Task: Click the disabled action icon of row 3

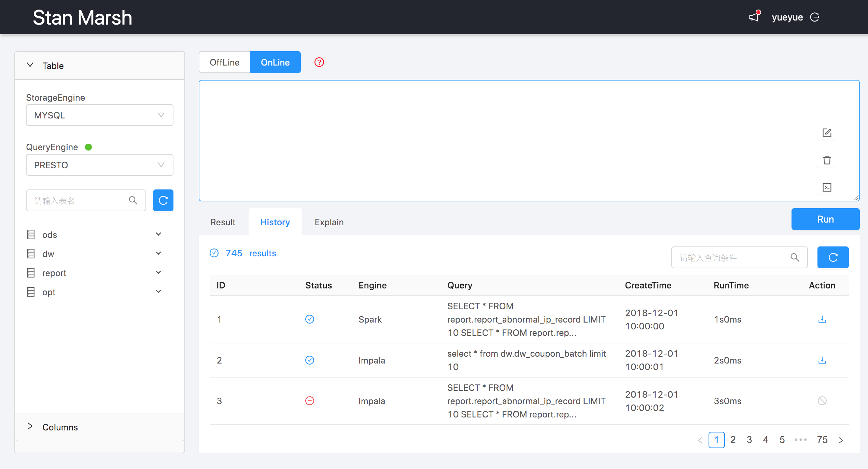Action: coord(822,401)
